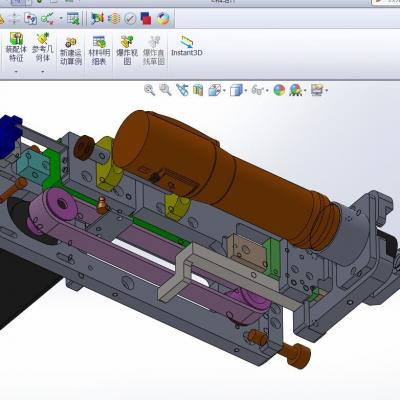The height and width of the screenshot is (400, 400).
Task: Expand the Assembly Features dropdown arrow
Action: [x=16, y=71]
